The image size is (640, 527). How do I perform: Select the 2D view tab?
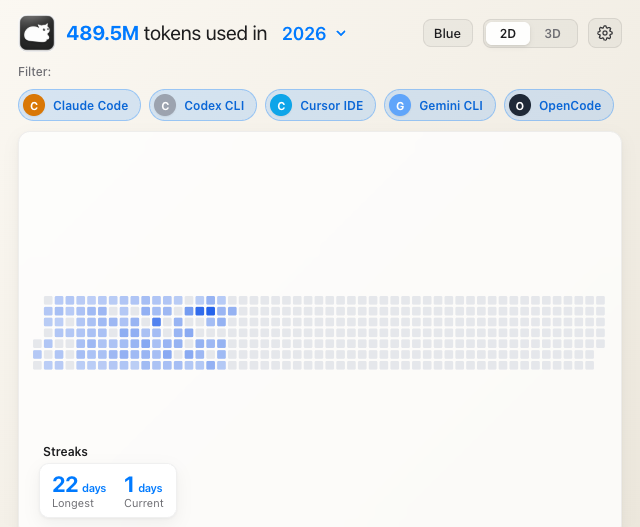508,33
